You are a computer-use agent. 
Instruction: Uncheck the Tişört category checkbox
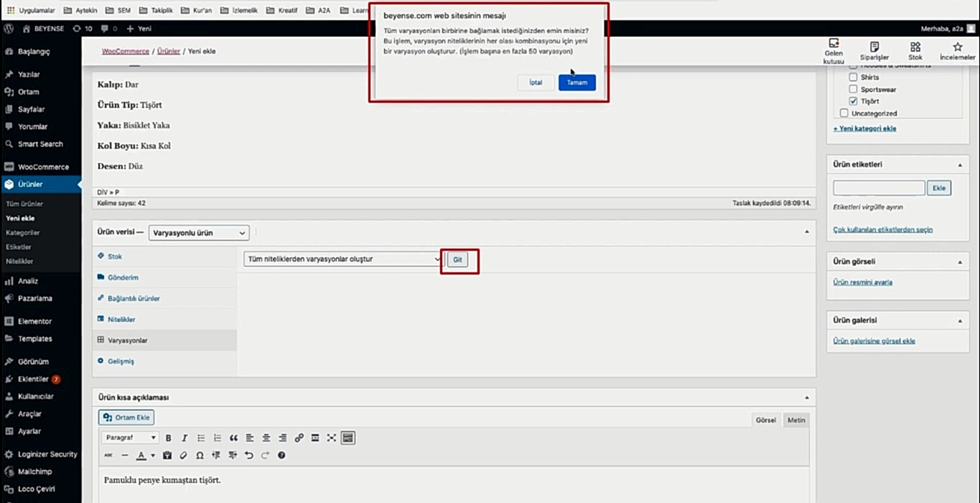tap(853, 101)
